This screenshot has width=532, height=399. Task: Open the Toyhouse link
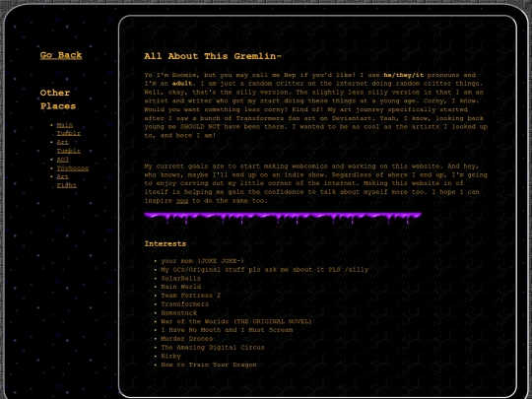[x=72, y=168]
